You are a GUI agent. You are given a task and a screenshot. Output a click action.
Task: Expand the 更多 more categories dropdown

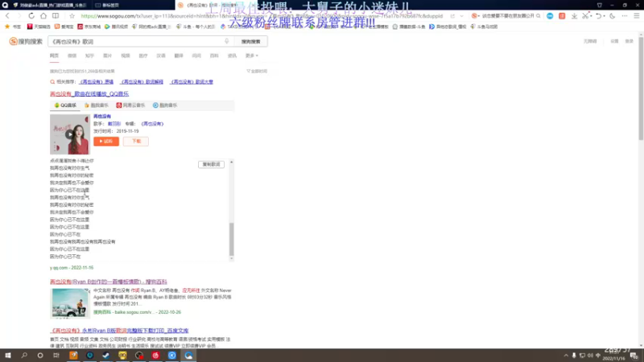pyautogui.click(x=251, y=56)
